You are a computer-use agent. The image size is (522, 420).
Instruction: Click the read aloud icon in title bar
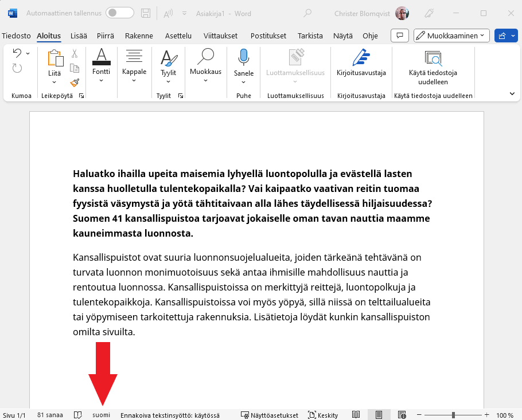pos(168,14)
